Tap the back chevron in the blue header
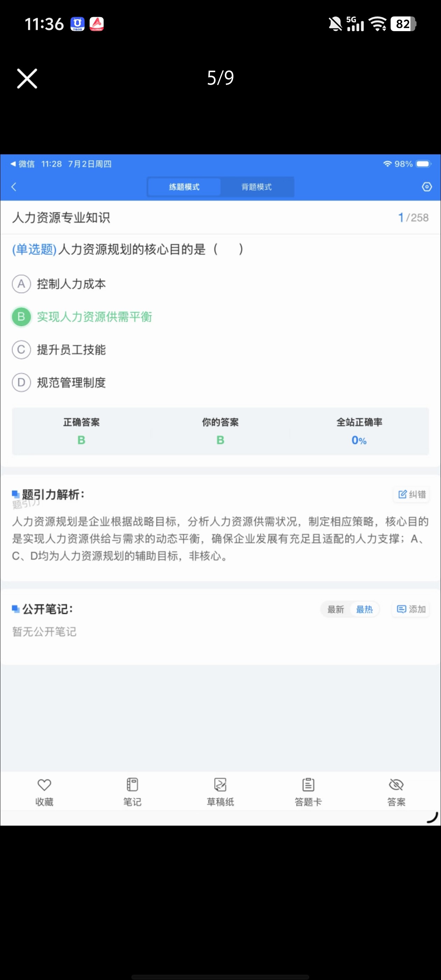Screen dimensions: 441x980 coord(14,187)
